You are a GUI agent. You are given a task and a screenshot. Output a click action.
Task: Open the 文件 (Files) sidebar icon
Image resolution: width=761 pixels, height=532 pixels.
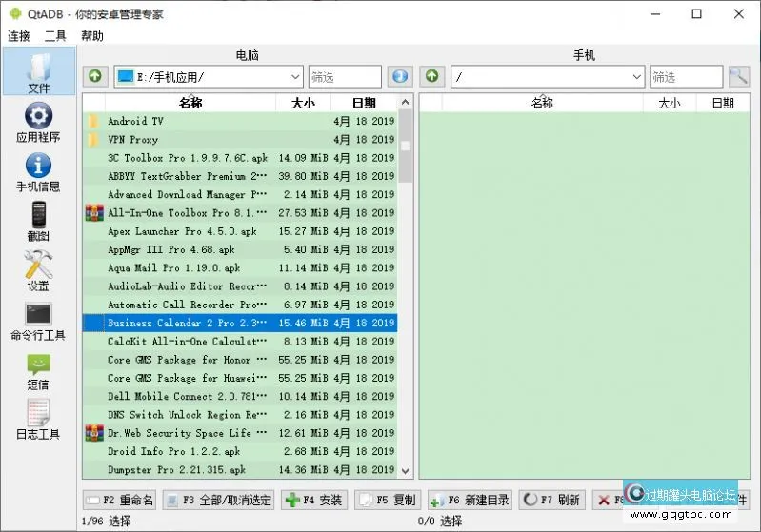pyautogui.click(x=38, y=70)
